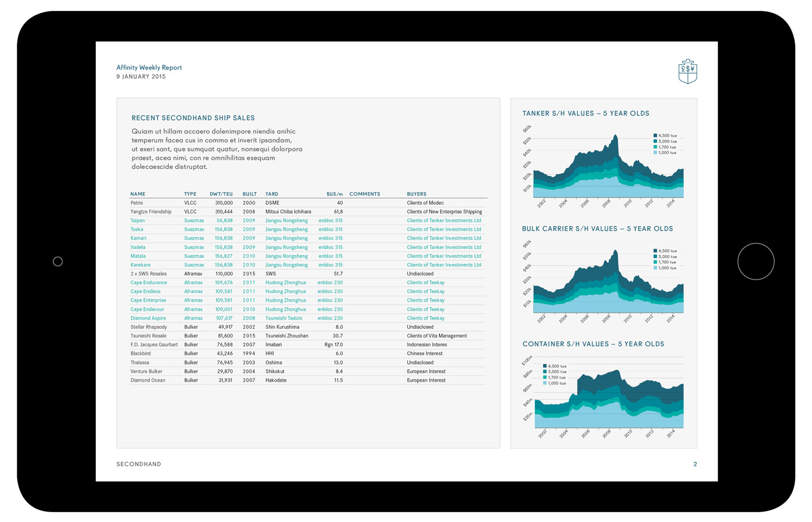
Task: Click the page number 2 in footer
Action: coord(695,464)
